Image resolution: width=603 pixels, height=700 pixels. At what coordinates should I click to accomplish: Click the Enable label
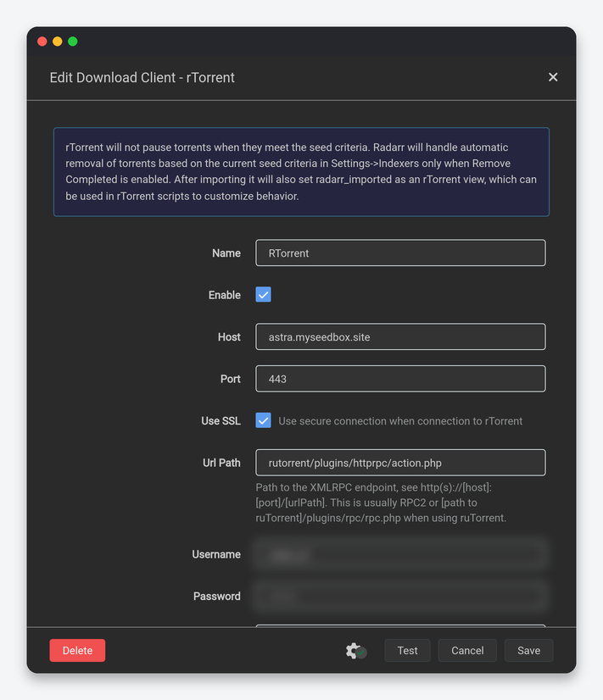point(224,295)
